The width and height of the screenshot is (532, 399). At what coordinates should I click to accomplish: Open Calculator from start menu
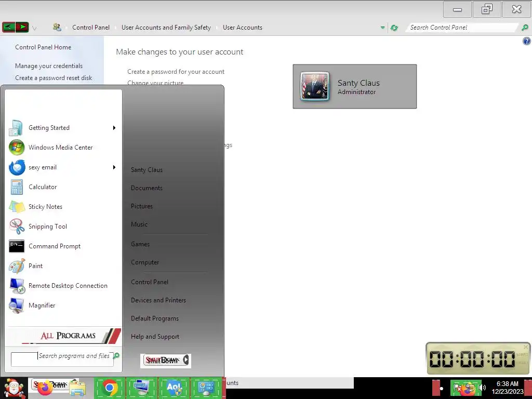coord(63,187)
